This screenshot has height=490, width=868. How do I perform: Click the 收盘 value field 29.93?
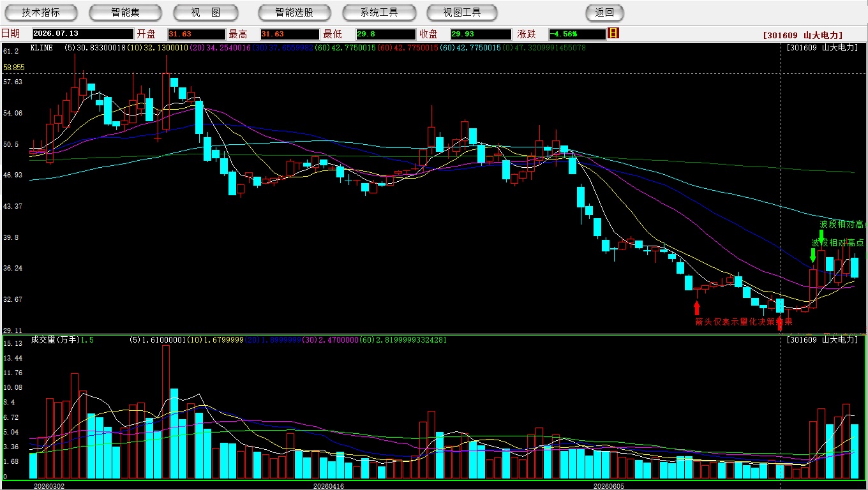pyautogui.click(x=481, y=34)
